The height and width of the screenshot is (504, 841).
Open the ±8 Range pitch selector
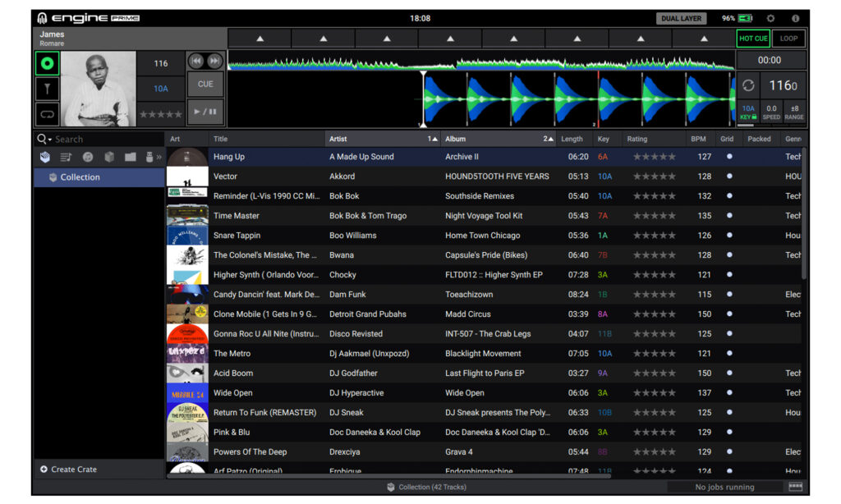tap(794, 112)
